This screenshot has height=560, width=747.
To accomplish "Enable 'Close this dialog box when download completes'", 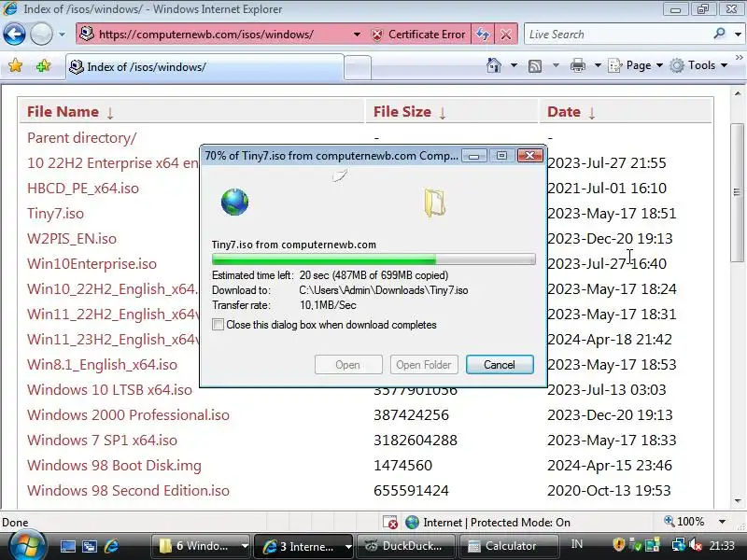I will (218, 325).
